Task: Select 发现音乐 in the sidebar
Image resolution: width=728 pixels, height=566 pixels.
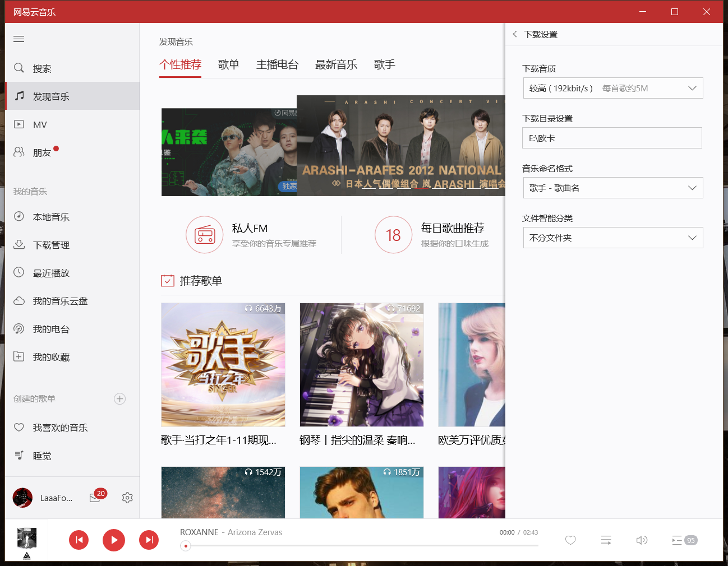Action: click(72, 96)
